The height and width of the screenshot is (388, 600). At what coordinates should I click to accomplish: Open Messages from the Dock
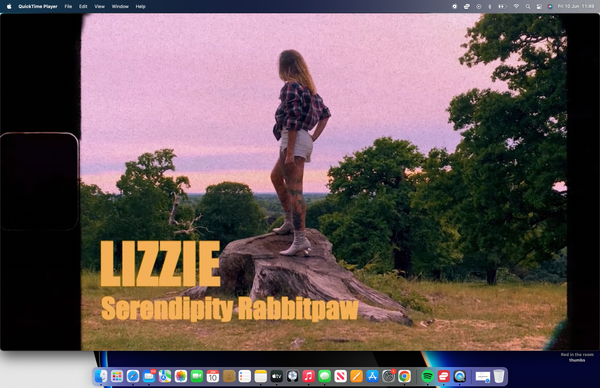click(324, 377)
